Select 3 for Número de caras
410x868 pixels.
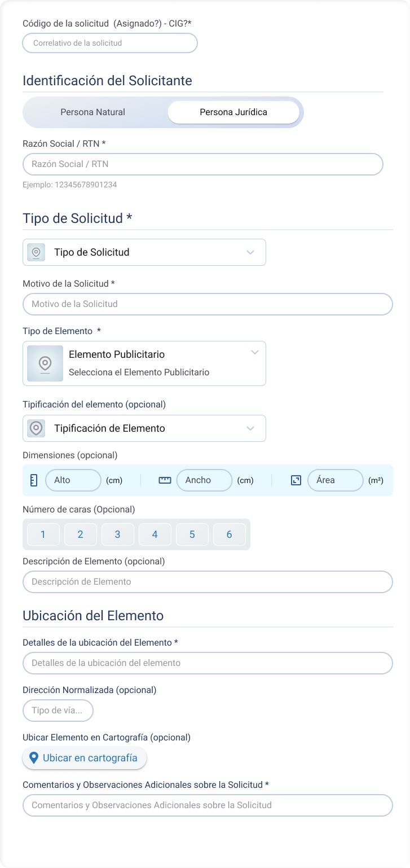[117, 534]
